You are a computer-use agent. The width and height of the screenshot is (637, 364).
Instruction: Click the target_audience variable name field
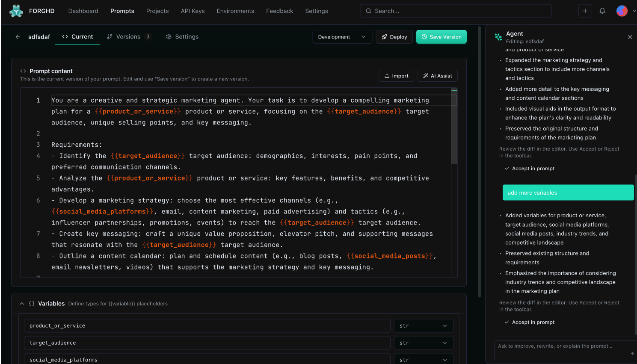(207, 343)
